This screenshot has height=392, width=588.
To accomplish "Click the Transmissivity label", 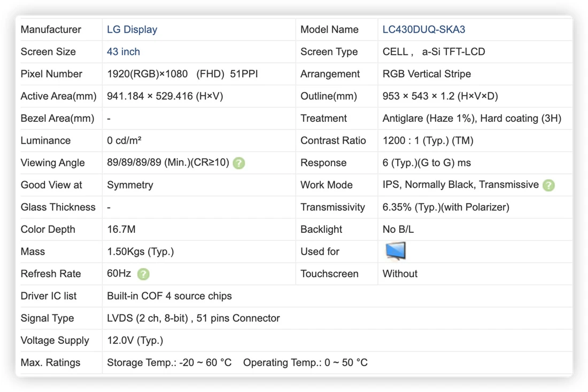I will tap(332, 207).
